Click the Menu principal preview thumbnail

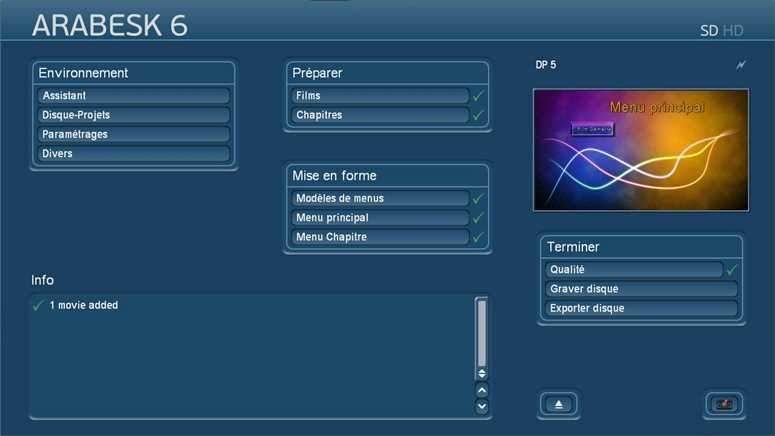[641, 150]
